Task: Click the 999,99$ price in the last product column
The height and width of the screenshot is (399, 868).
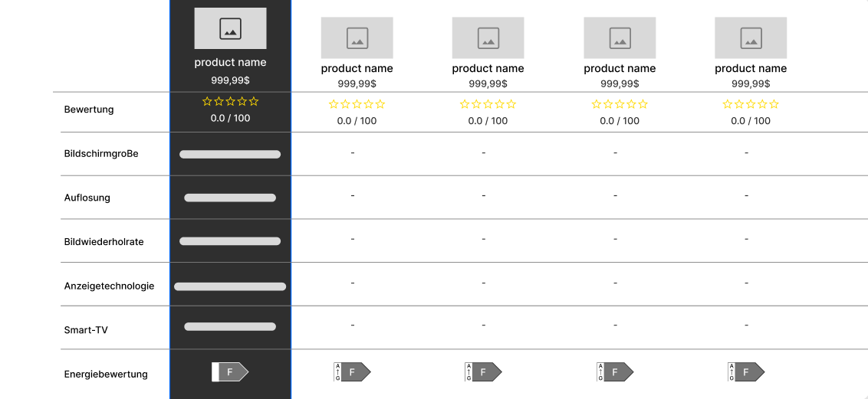Action: point(751,84)
